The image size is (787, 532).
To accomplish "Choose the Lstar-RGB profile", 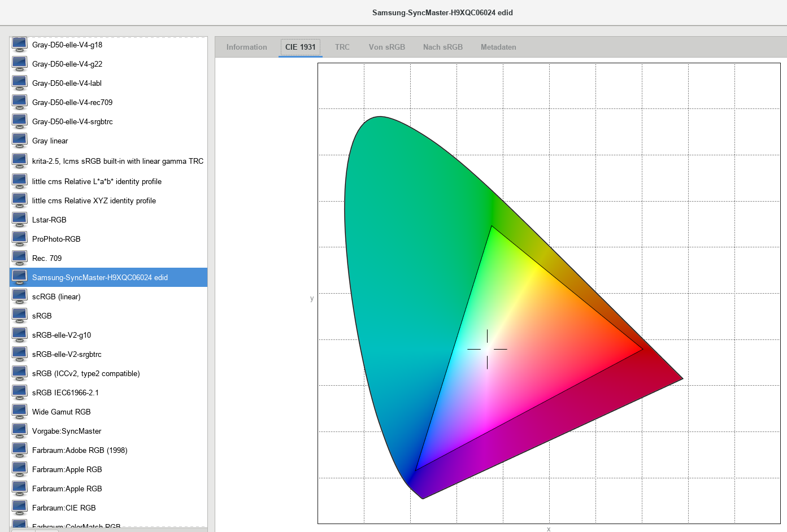I will 108,220.
